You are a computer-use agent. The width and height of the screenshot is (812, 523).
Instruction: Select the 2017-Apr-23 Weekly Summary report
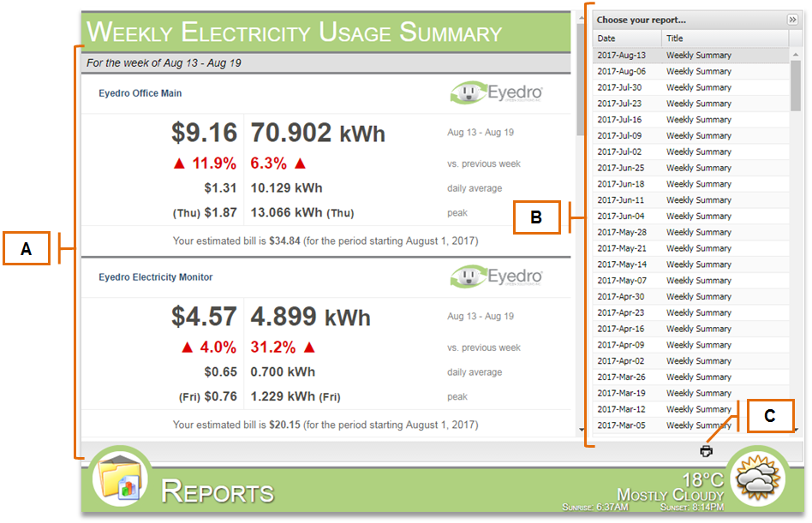click(691, 312)
